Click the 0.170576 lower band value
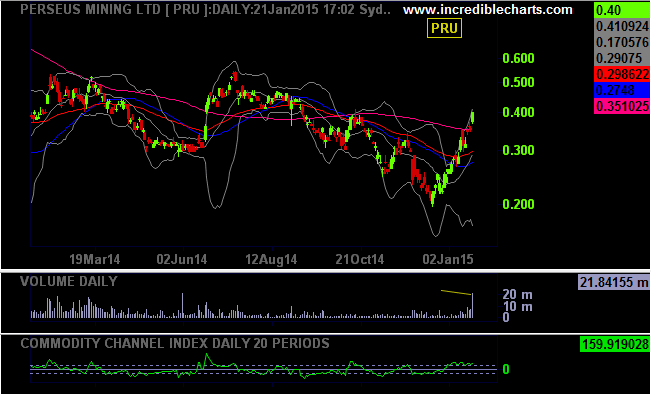651x395 pixels. click(x=622, y=42)
